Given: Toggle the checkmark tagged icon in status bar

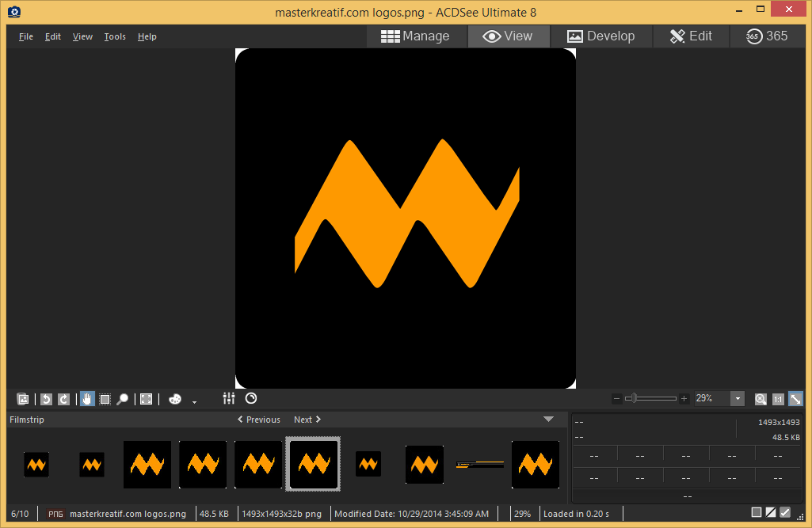Looking at the screenshot, I should (x=785, y=512).
